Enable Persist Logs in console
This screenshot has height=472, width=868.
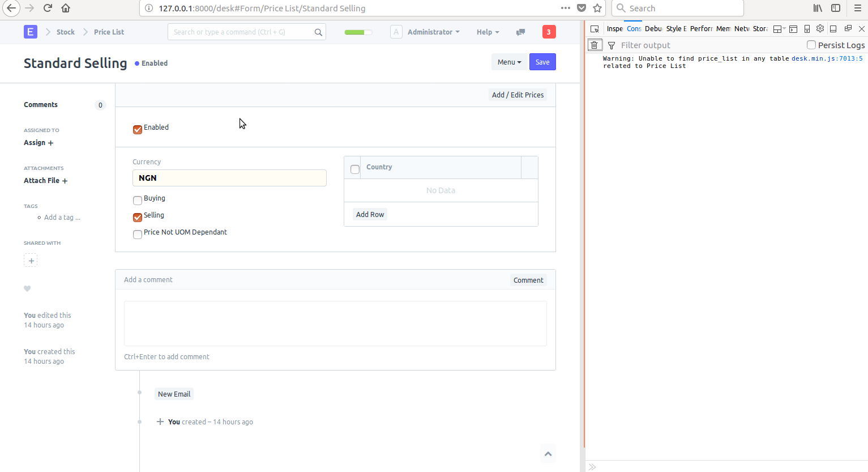click(x=811, y=45)
